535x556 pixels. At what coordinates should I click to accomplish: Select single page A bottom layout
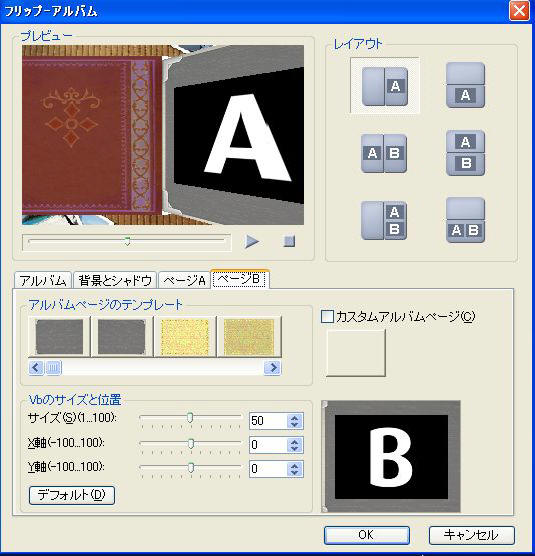465,85
